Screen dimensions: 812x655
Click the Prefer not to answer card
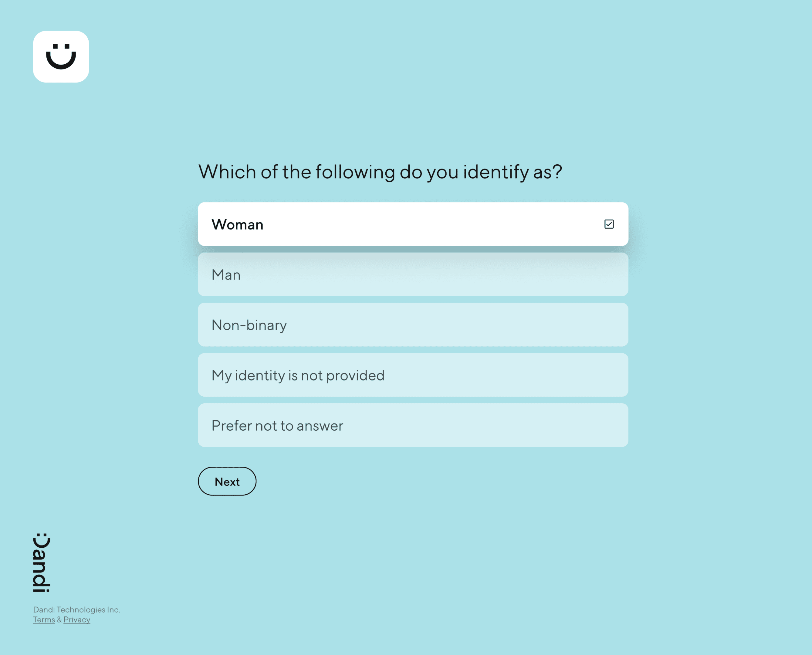point(413,425)
